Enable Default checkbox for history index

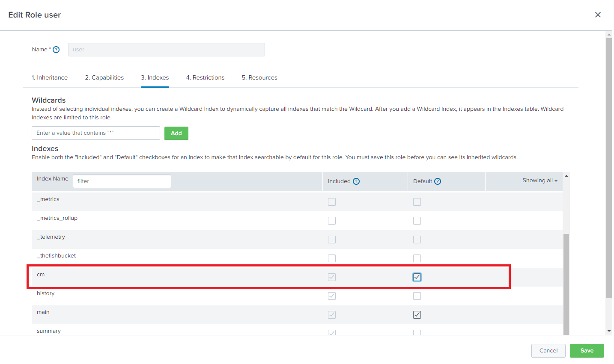(417, 296)
